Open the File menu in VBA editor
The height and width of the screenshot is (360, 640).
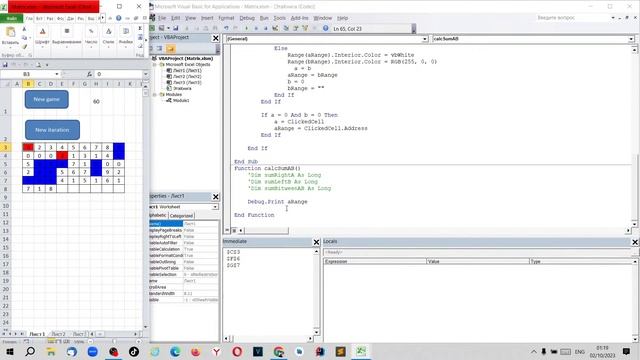click(162, 18)
